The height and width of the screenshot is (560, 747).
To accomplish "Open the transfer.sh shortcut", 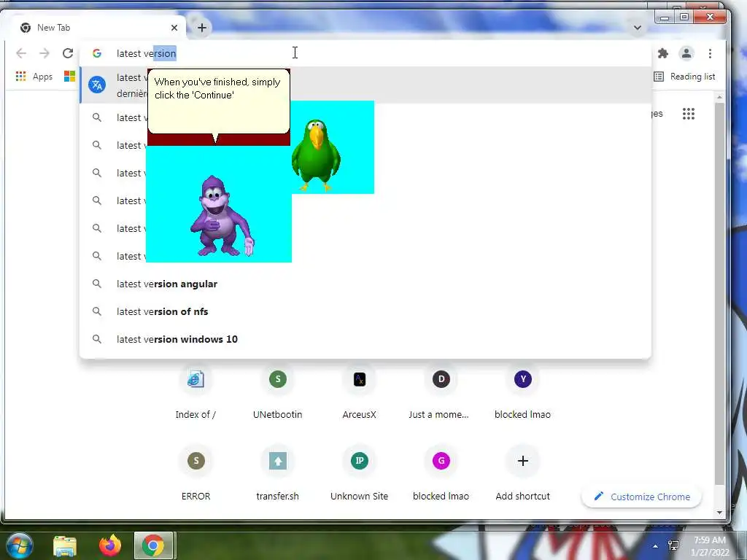I will [278, 474].
